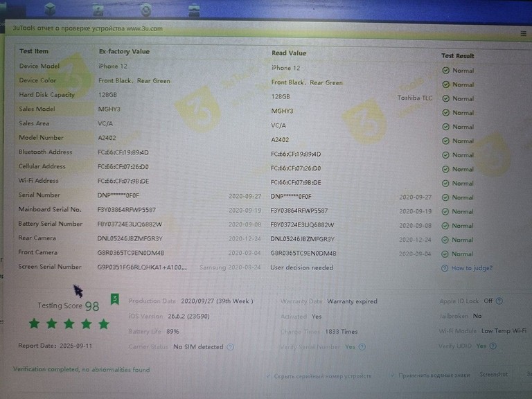
Task: Click the Screenshot button
Action: click(x=494, y=374)
